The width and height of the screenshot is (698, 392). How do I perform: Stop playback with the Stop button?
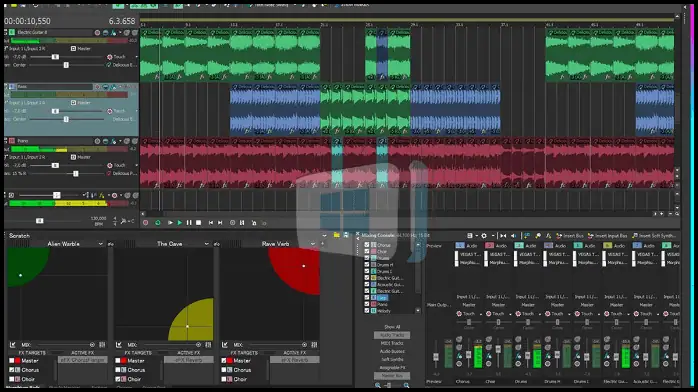point(199,223)
